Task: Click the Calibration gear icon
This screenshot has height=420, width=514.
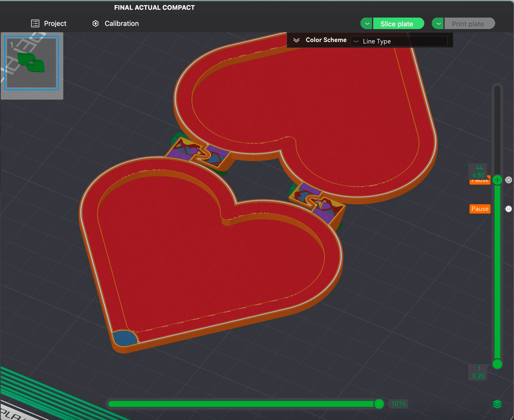Action: [x=96, y=23]
